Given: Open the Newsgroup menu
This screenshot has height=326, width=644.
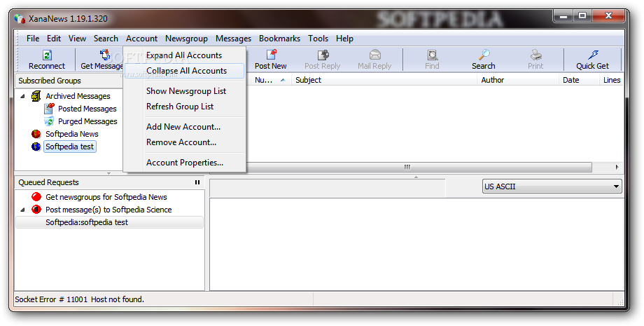Looking at the screenshot, I should (186, 39).
